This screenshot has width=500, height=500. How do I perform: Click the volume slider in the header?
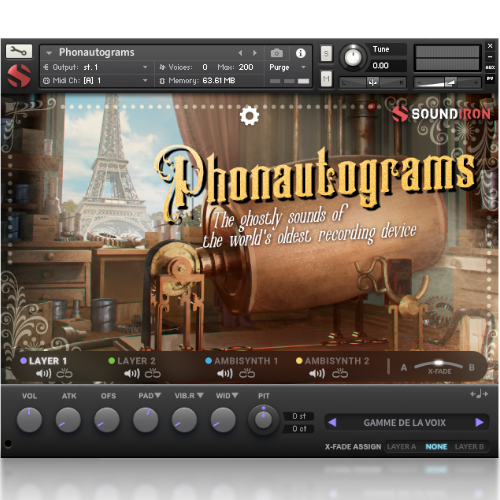[x=447, y=82]
